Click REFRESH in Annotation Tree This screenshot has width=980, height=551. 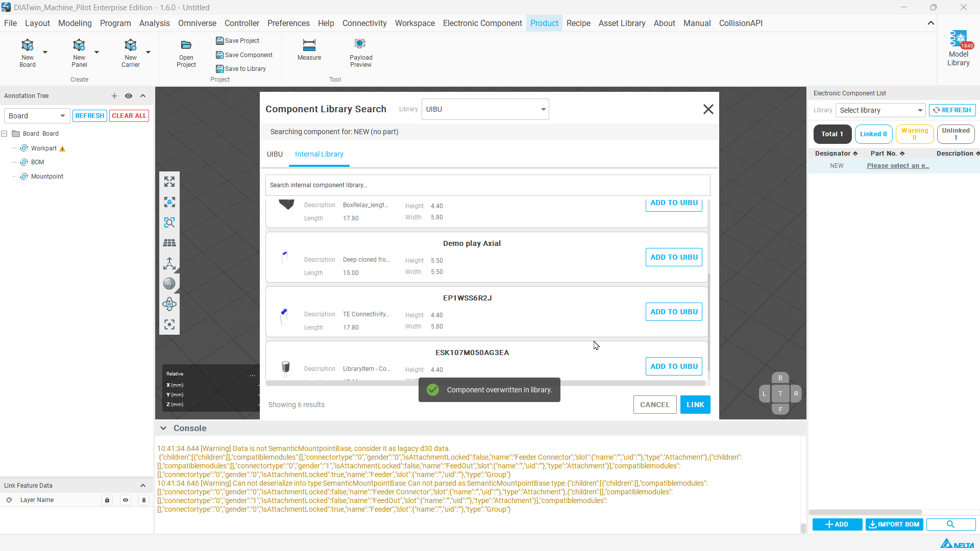pos(90,116)
